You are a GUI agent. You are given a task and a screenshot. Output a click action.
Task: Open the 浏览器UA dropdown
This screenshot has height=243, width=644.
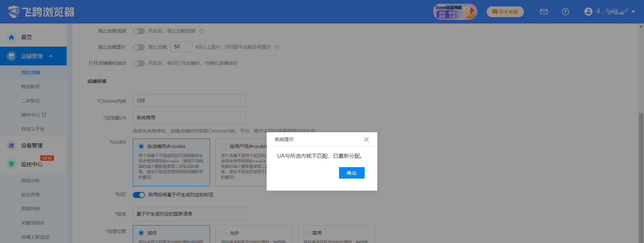pyautogui.click(x=190, y=117)
